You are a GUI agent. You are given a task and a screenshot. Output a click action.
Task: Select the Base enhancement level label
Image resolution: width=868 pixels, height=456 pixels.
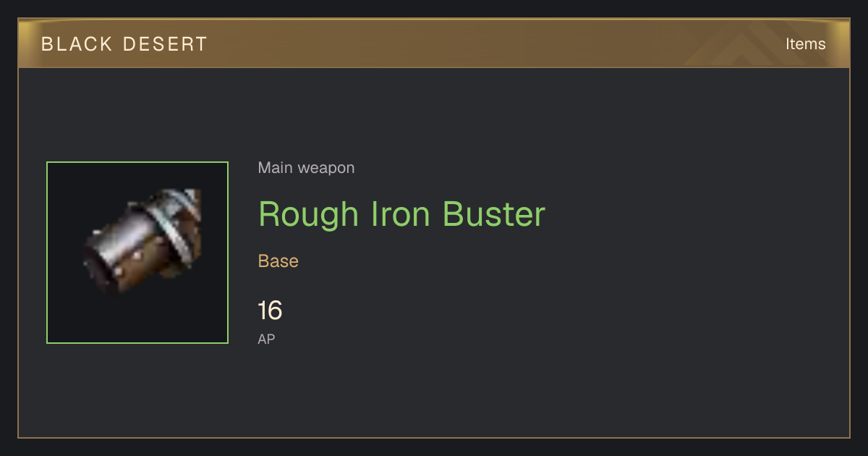[278, 261]
